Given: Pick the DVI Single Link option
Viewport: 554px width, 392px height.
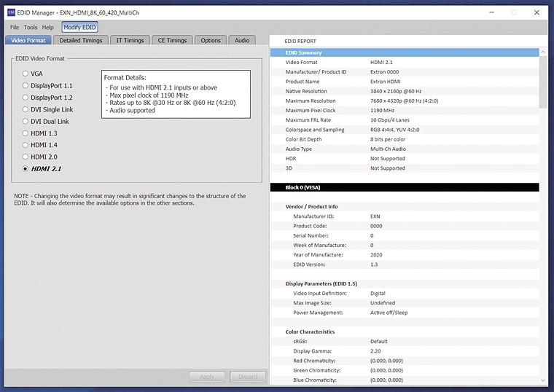Looking at the screenshot, I should (x=26, y=109).
